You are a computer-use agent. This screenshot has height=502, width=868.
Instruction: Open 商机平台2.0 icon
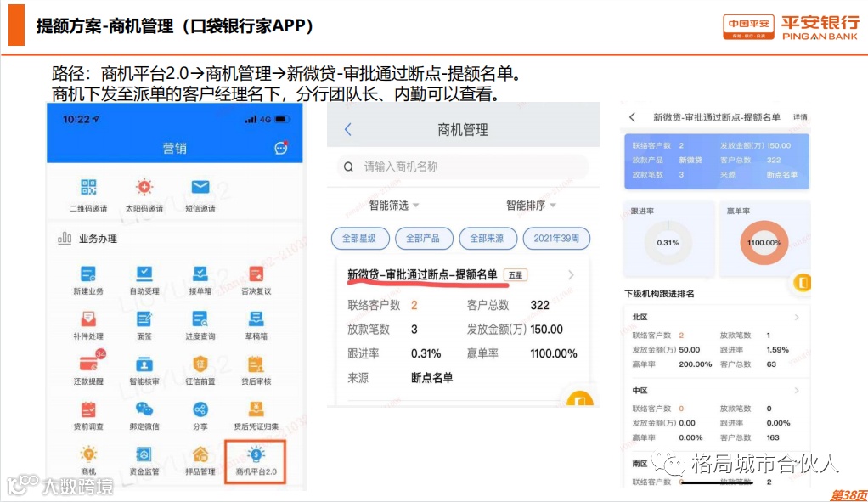[x=256, y=454]
